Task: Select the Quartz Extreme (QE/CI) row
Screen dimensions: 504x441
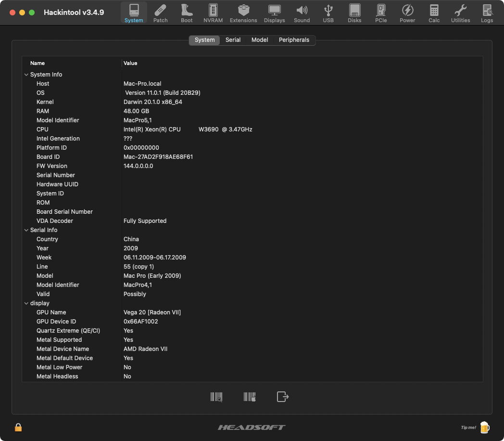Action: point(252,331)
